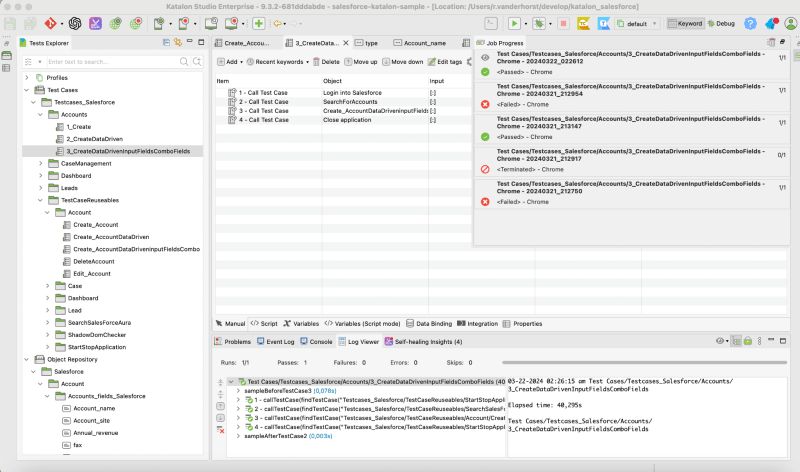Open the notifications megaphone icon

click(771, 23)
